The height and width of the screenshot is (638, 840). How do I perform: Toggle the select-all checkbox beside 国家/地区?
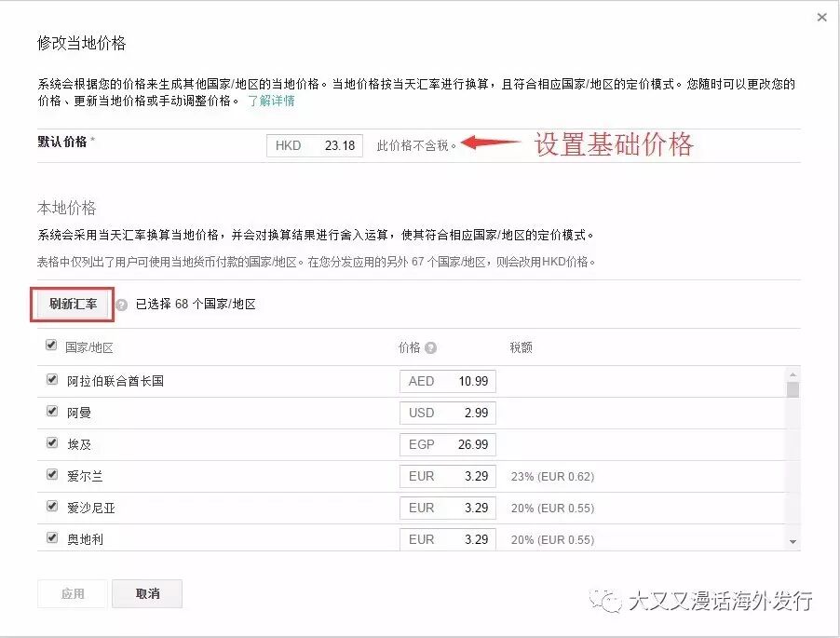point(52,344)
